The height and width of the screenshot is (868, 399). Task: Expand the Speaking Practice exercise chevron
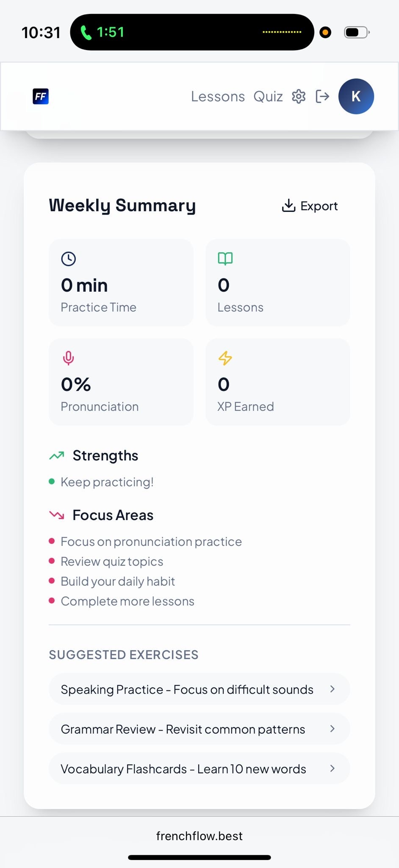pyautogui.click(x=333, y=689)
